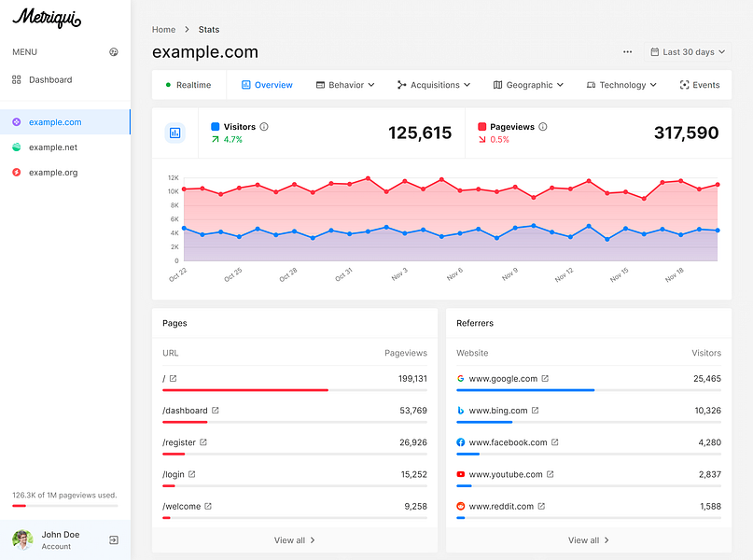Switch to the Realtime tab
Viewport: 753px width, 560px height.
[x=188, y=85]
